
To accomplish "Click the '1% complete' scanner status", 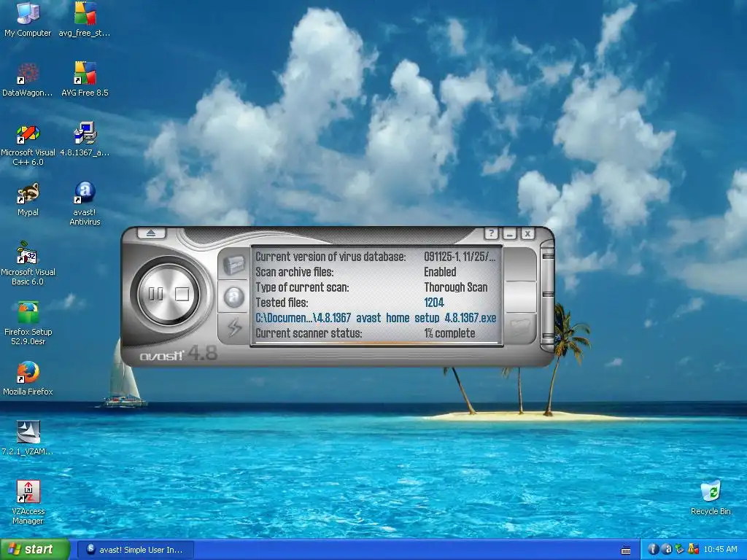I will coord(449,332).
